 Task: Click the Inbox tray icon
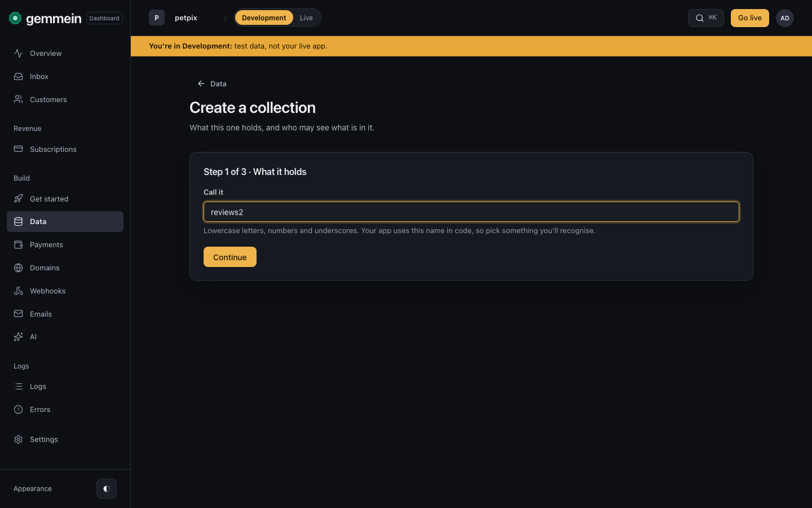19,76
